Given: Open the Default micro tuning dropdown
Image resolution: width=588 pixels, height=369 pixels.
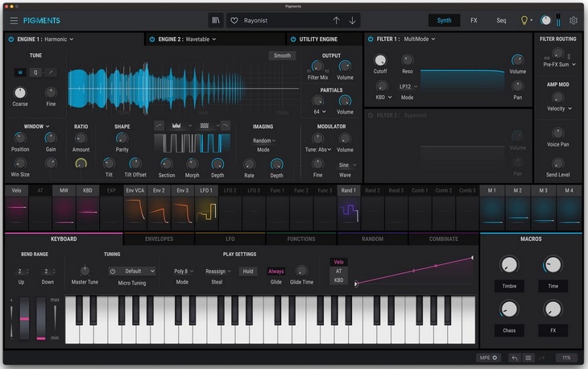Looking at the screenshot, I should point(136,272).
